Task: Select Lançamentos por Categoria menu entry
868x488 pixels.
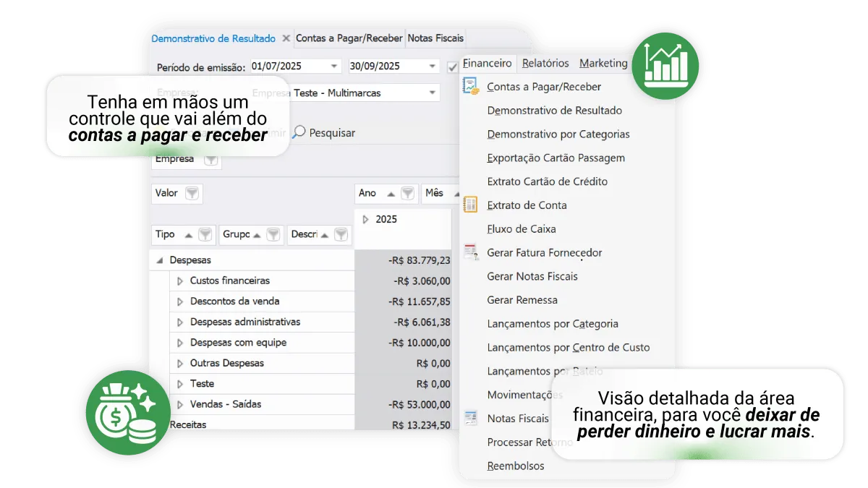Action: [x=553, y=324]
